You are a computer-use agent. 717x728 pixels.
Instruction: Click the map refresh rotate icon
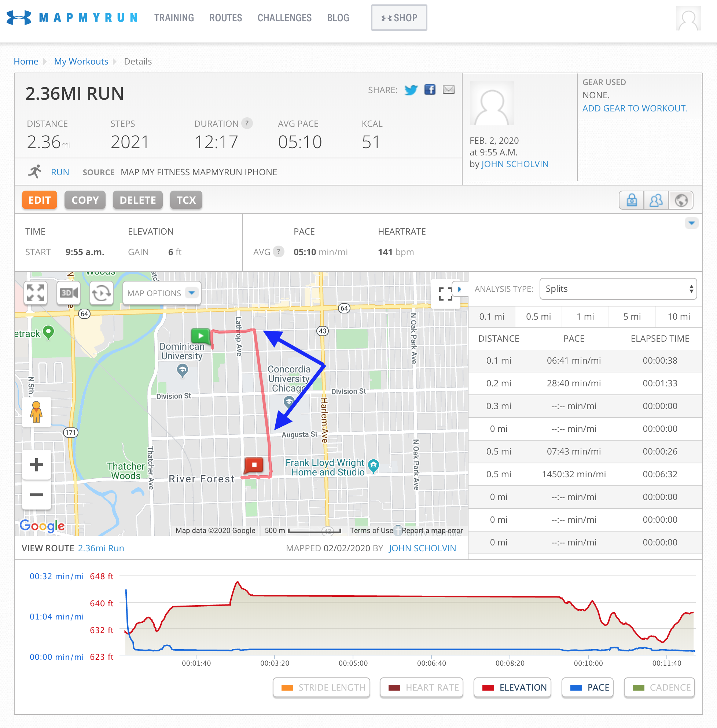click(x=101, y=293)
